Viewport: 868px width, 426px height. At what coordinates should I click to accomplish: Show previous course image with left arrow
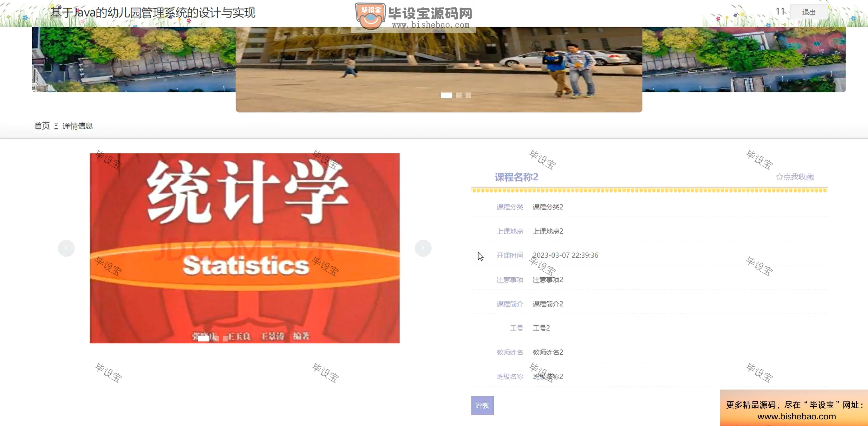pos(66,248)
